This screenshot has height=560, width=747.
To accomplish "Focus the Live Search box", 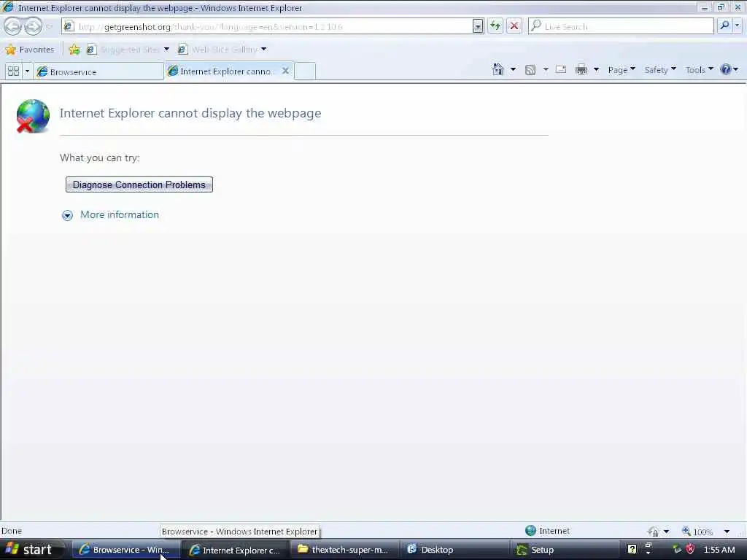I will [622, 27].
